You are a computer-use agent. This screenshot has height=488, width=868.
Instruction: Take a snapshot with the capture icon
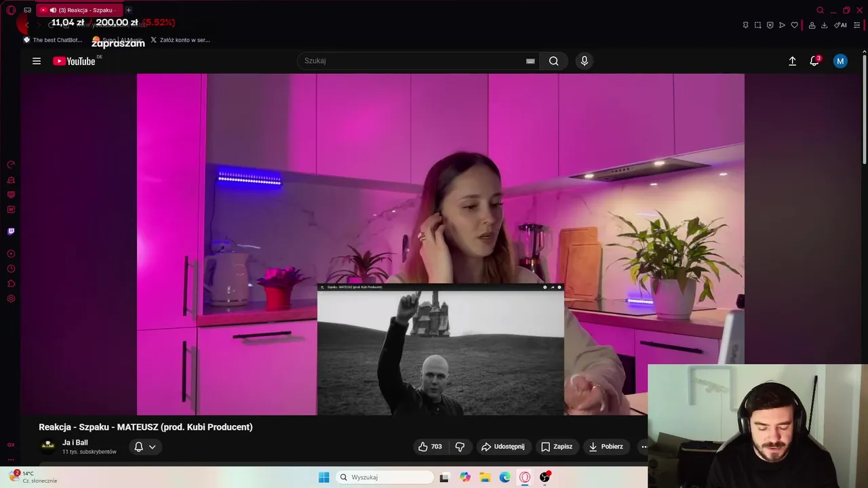757,25
